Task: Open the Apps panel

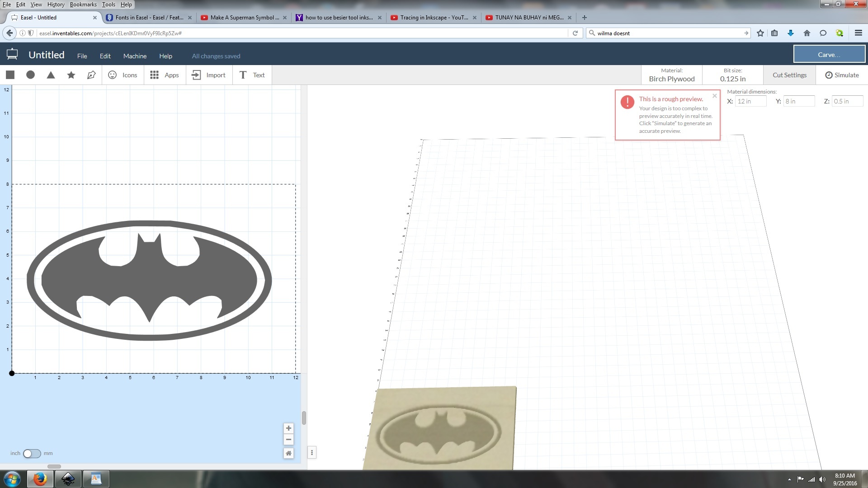Action: click(x=165, y=75)
